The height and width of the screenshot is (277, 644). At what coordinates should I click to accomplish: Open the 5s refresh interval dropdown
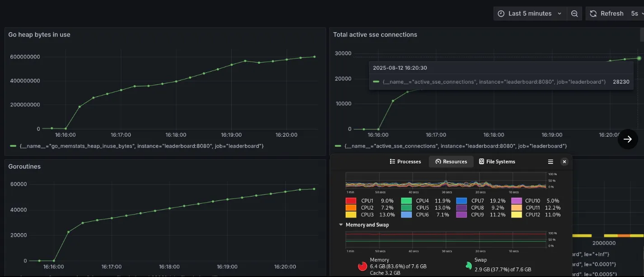[636, 13]
